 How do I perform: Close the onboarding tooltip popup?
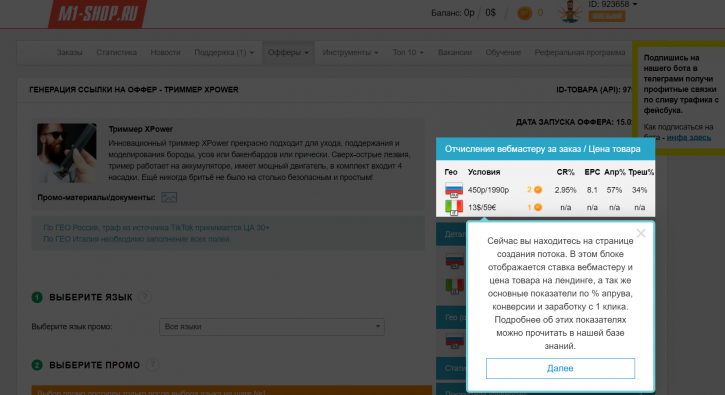point(640,233)
